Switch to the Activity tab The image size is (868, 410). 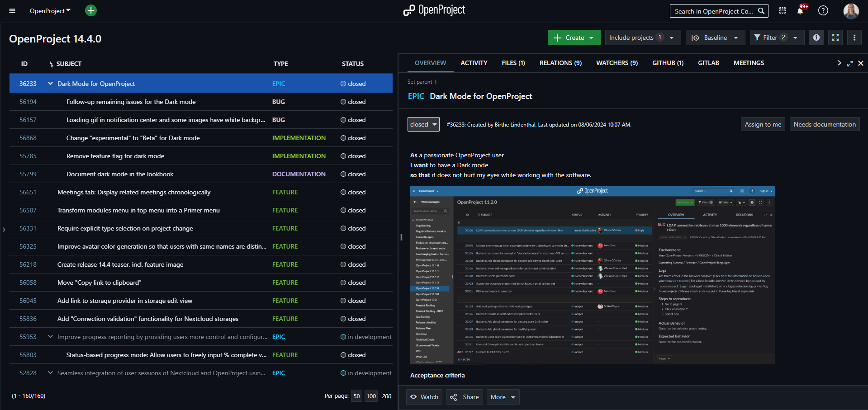(474, 63)
